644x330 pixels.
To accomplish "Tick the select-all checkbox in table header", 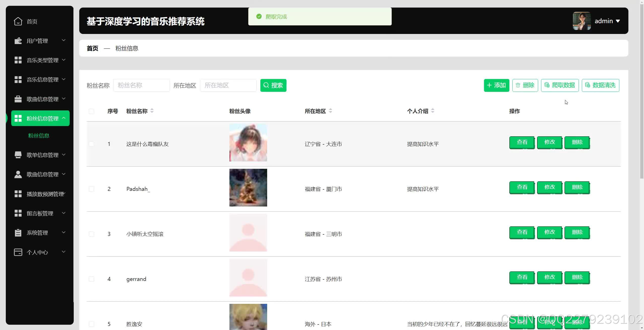I will click(x=91, y=111).
